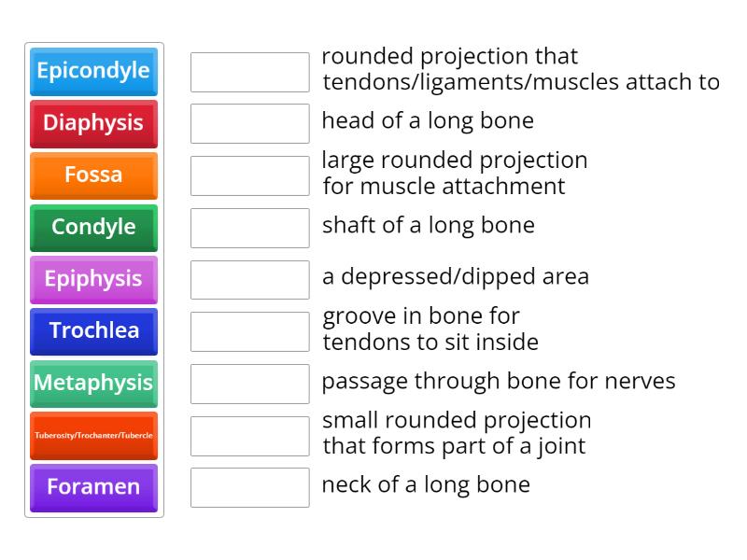Select the Foramen tile
The height and width of the screenshot is (560, 747).
pyautogui.click(x=93, y=487)
